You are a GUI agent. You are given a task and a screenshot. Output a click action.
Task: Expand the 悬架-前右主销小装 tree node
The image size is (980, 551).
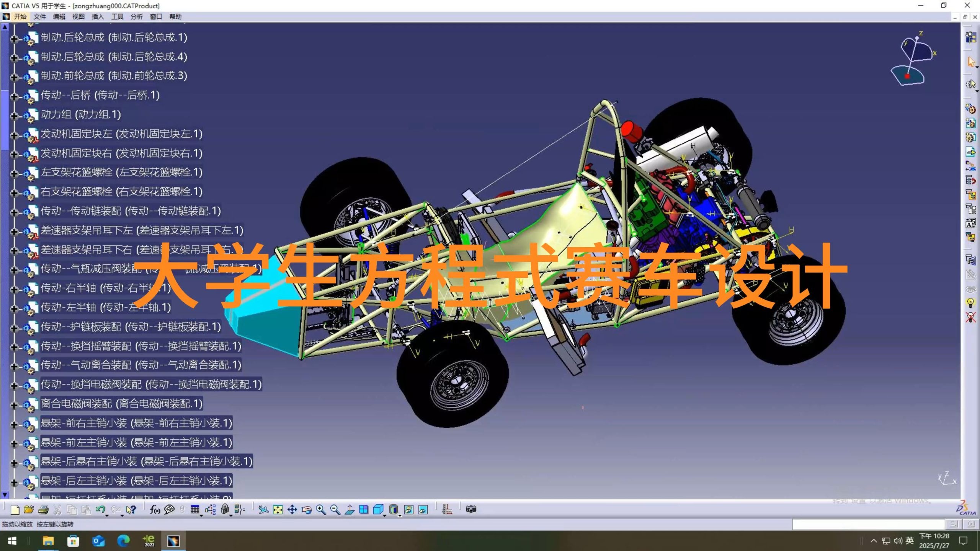point(14,424)
